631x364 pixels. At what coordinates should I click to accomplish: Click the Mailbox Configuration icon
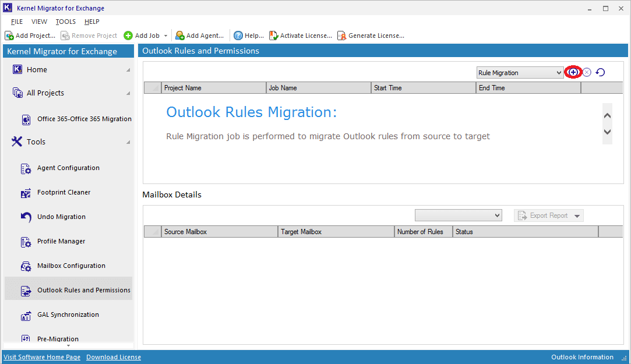pyautogui.click(x=26, y=266)
